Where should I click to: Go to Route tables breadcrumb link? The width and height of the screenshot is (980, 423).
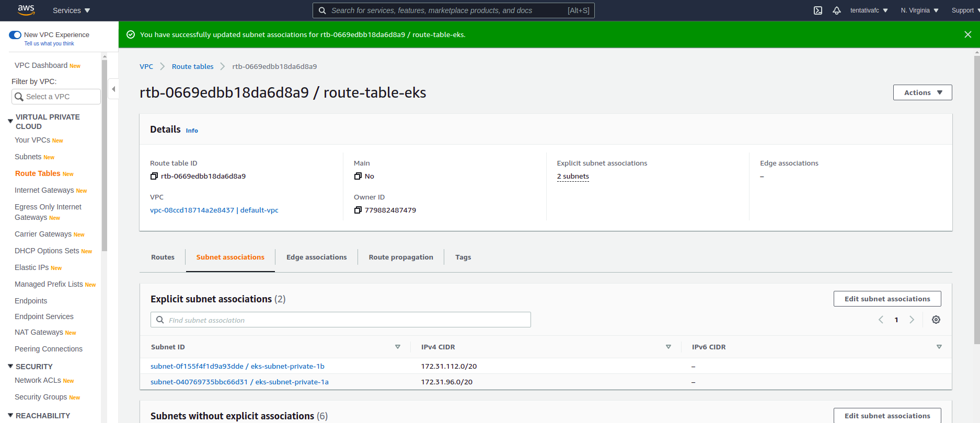192,66
